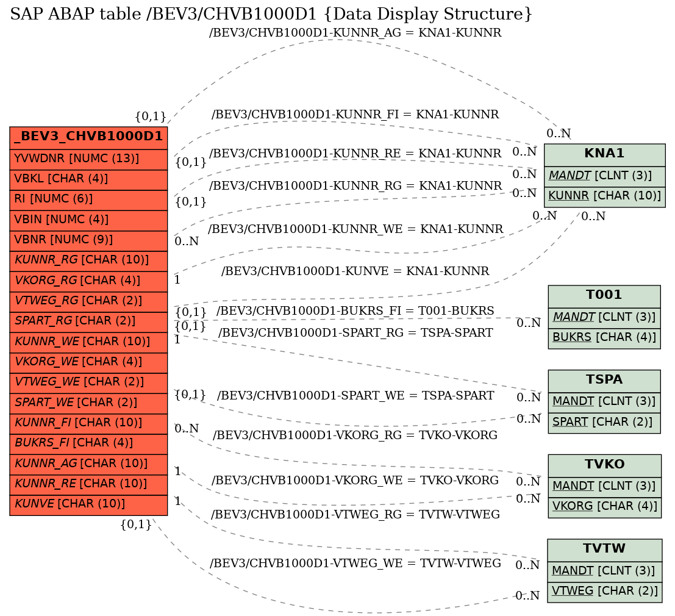The image size is (675, 616).
Task: Click the VKORG [CHAR (4)] field in TVKO
Action: click(x=604, y=507)
